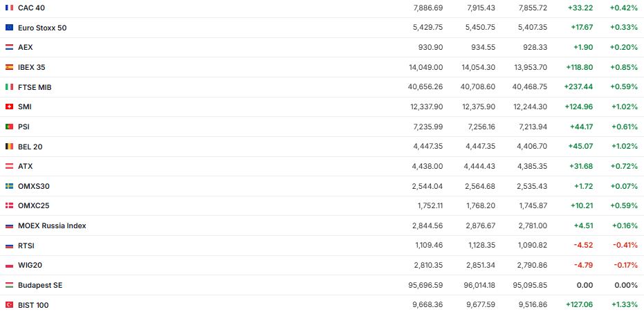Click the Turkish flag icon for BIST 100
This screenshot has width=644, height=314.
[9, 305]
